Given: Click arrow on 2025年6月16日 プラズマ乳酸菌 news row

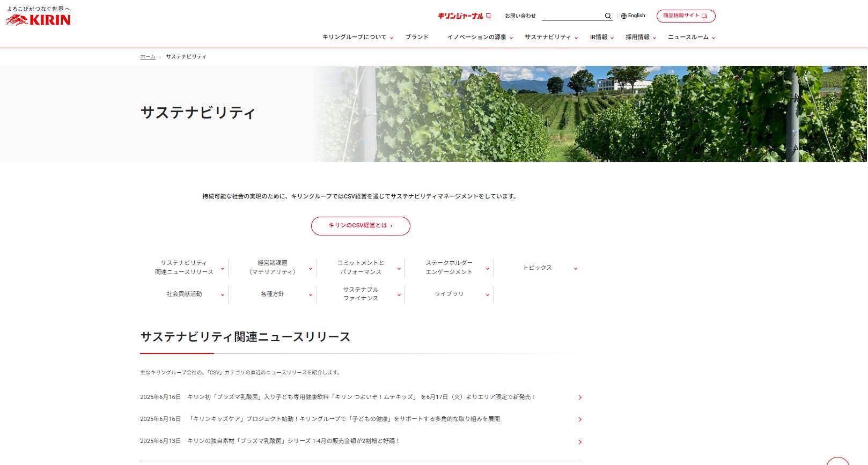Looking at the screenshot, I should (x=580, y=397).
